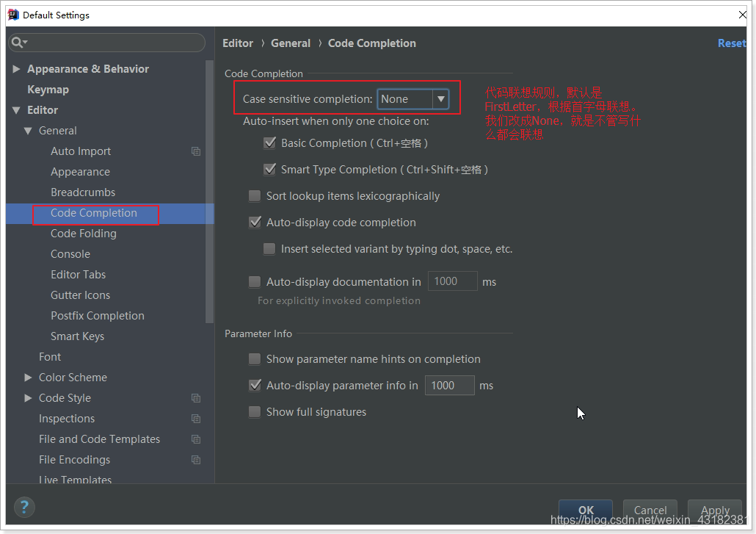Click the parameter info delay field
756x534 pixels.
(x=449, y=386)
